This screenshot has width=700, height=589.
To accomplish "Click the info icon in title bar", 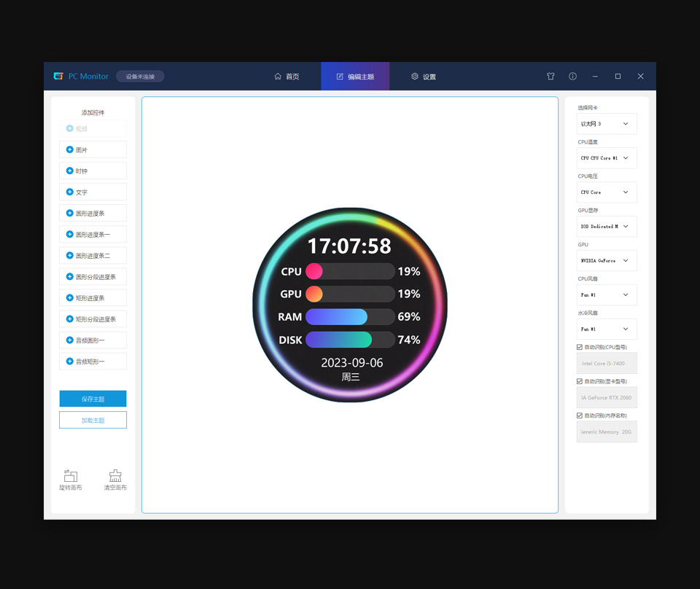I will [572, 77].
